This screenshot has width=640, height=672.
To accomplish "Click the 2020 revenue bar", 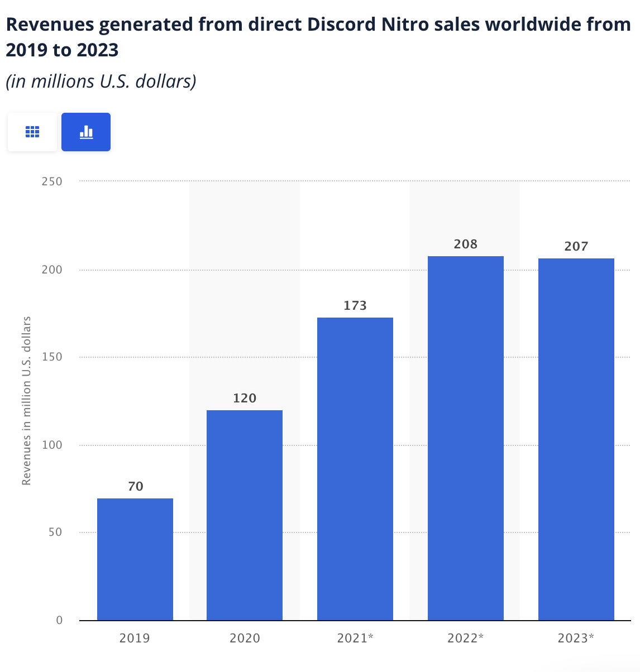I will [x=245, y=515].
